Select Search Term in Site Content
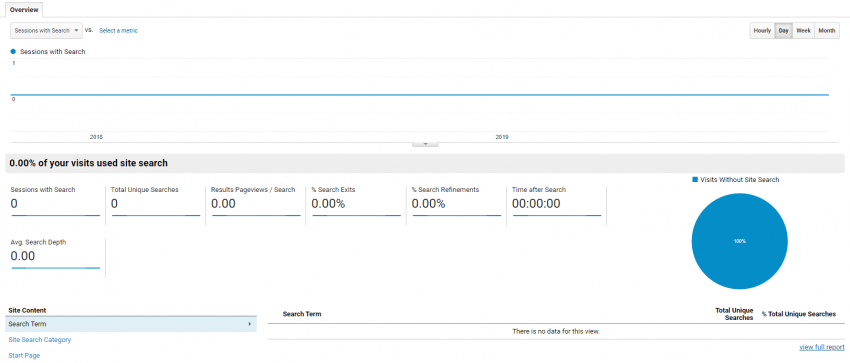 tap(131, 324)
